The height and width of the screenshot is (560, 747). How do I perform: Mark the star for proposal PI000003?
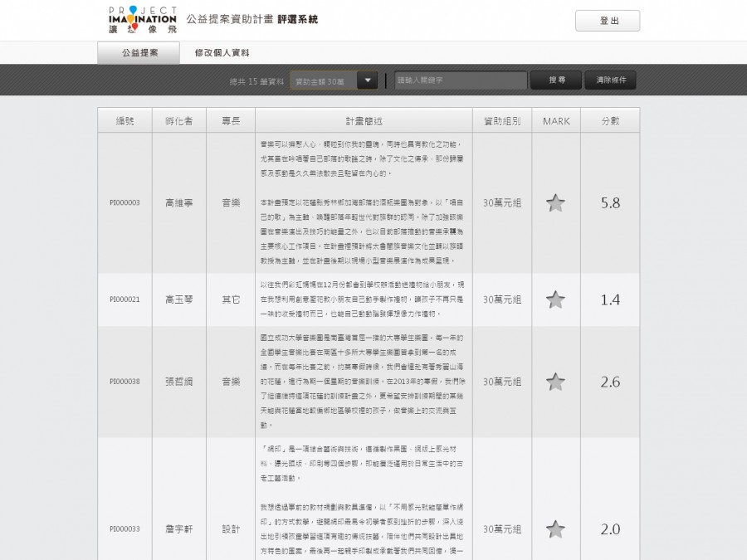pyautogui.click(x=555, y=202)
